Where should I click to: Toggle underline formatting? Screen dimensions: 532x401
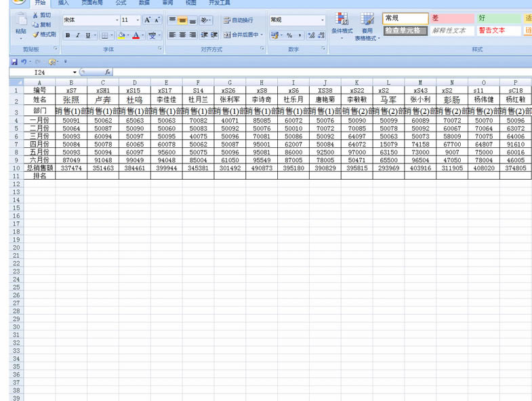pos(88,35)
